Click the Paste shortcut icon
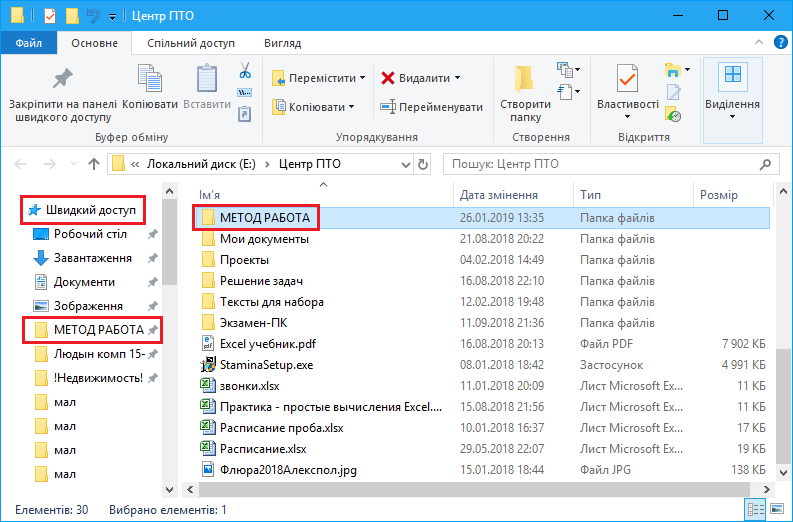The image size is (793, 522). click(x=245, y=114)
